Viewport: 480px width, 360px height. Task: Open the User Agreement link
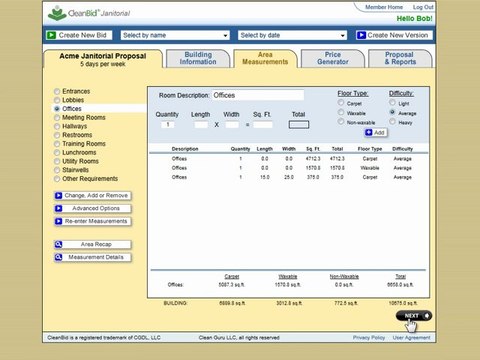pyautogui.click(x=411, y=338)
